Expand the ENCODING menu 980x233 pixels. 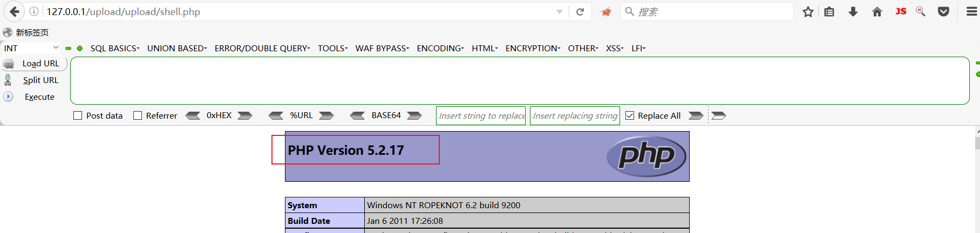440,48
